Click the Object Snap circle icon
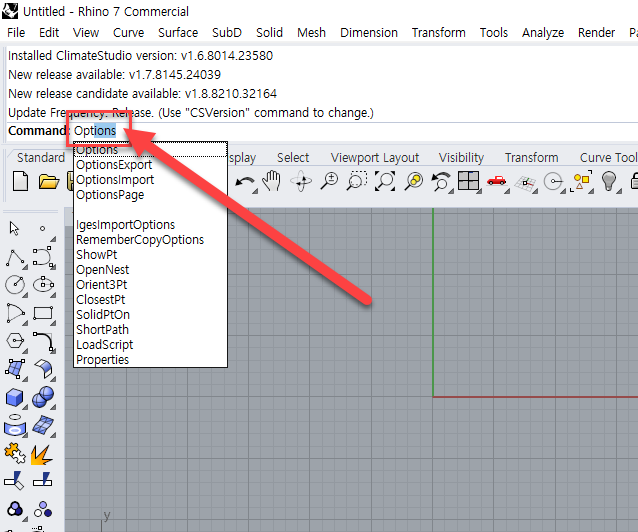 point(553,182)
